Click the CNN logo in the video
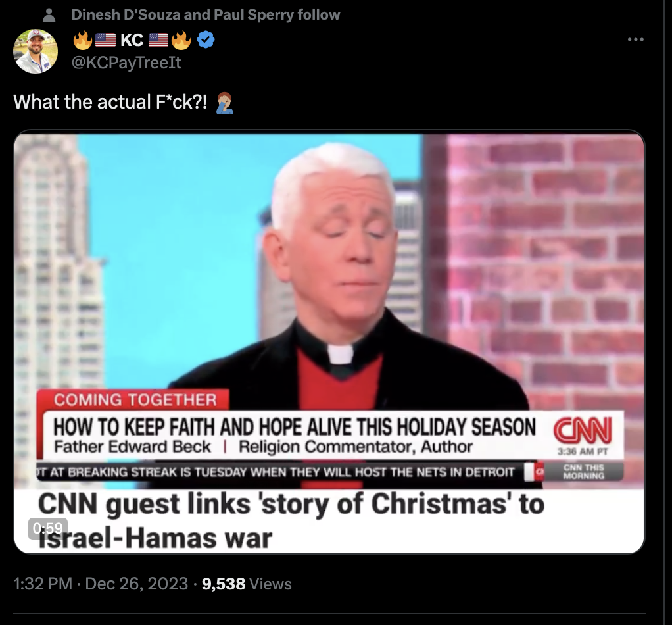This screenshot has width=672, height=625. pyautogui.click(x=583, y=430)
